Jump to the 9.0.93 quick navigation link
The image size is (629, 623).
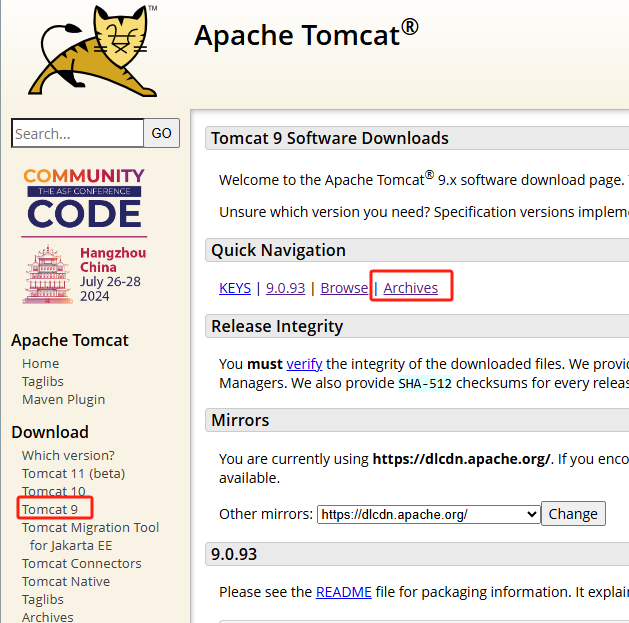click(x=285, y=288)
